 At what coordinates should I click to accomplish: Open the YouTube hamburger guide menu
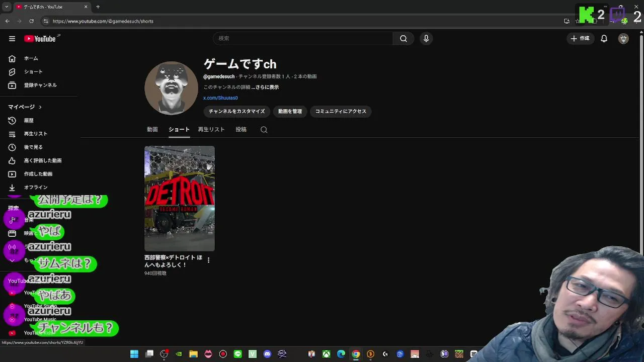pos(12,39)
